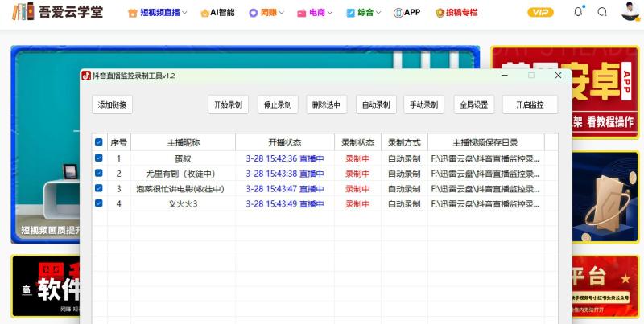Screen dimensions: 644x324
Task: Click the 停止录制 button
Action: [x=278, y=105]
